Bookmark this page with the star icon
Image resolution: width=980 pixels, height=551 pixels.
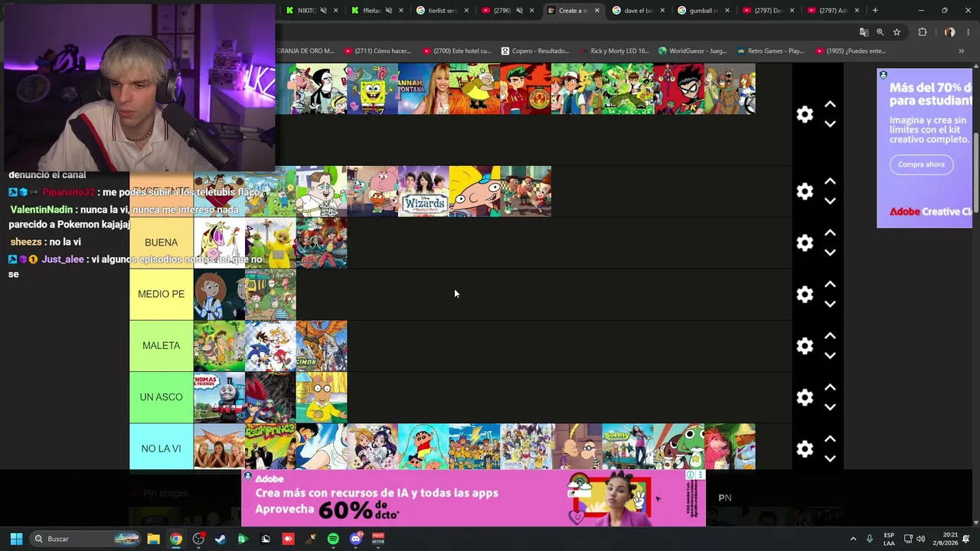(897, 32)
